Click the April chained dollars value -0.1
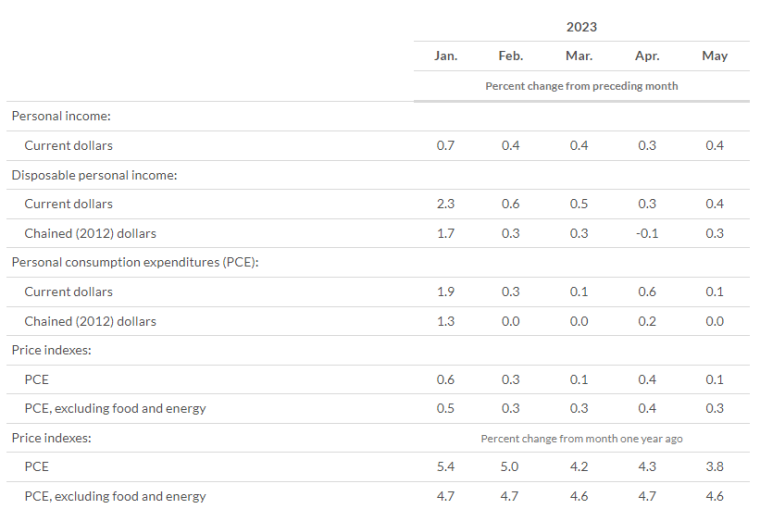This screenshot has width=760, height=509. point(647,233)
